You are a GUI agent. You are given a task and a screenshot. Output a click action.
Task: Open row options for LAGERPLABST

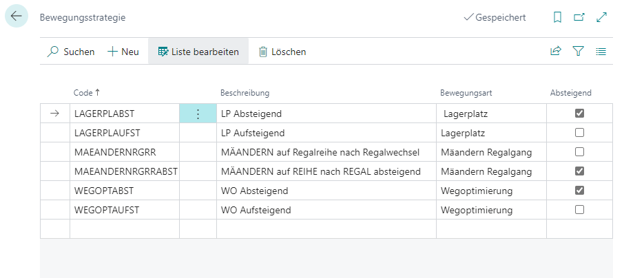(x=198, y=114)
